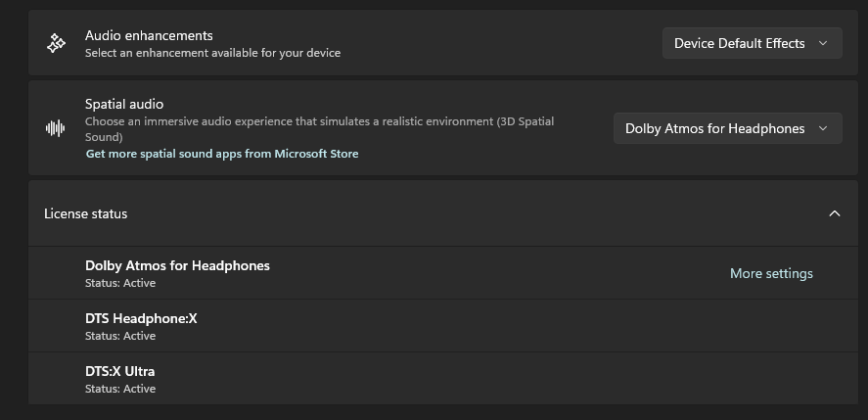This screenshot has height=420, width=868.
Task: Click the Audio enhancements heading
Action: [x=149, y=35]
